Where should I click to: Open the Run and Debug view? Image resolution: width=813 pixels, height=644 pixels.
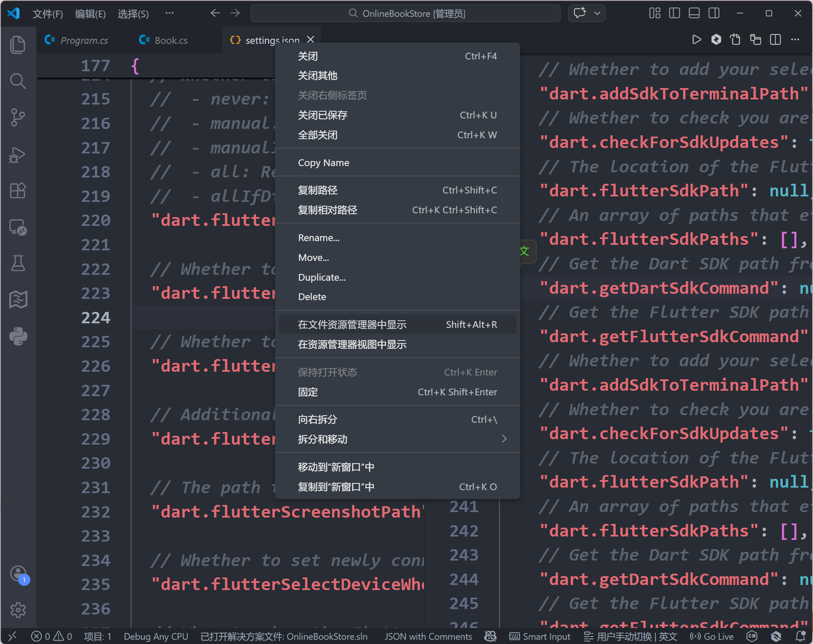point(18,154)
